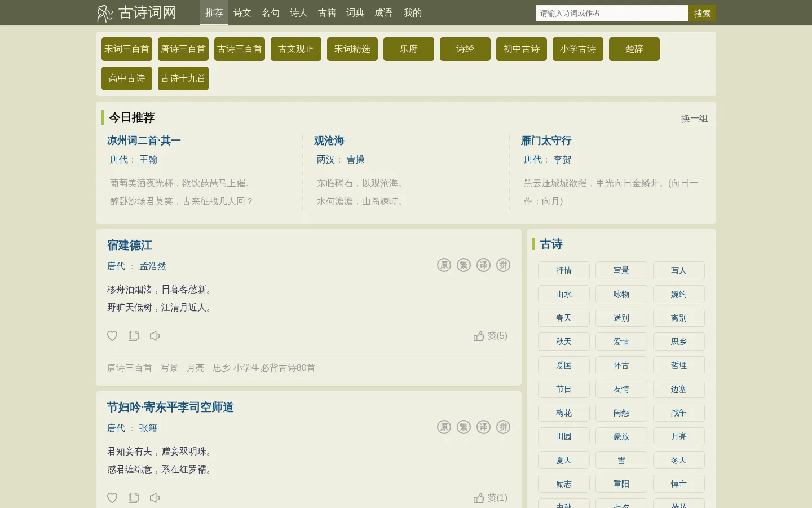Show translation for 宿建德江
This screenshot has height=508, width=812.
point(484,265)
